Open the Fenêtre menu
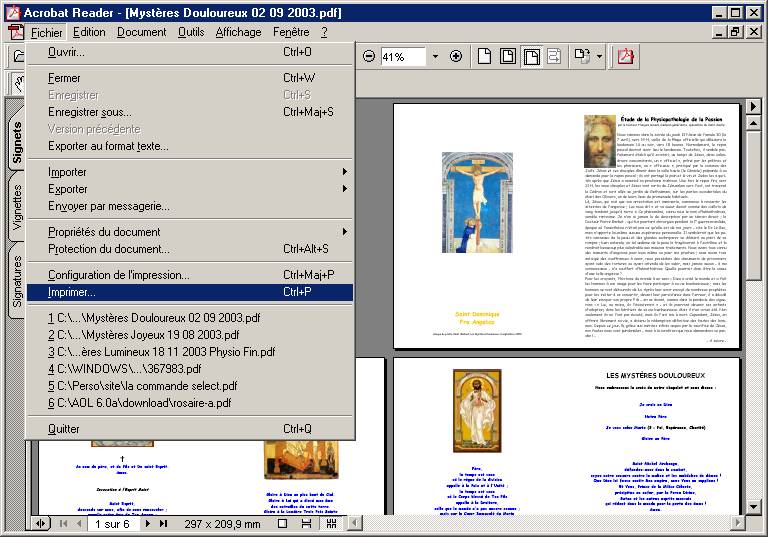768x537 pixels. point(291,32)
